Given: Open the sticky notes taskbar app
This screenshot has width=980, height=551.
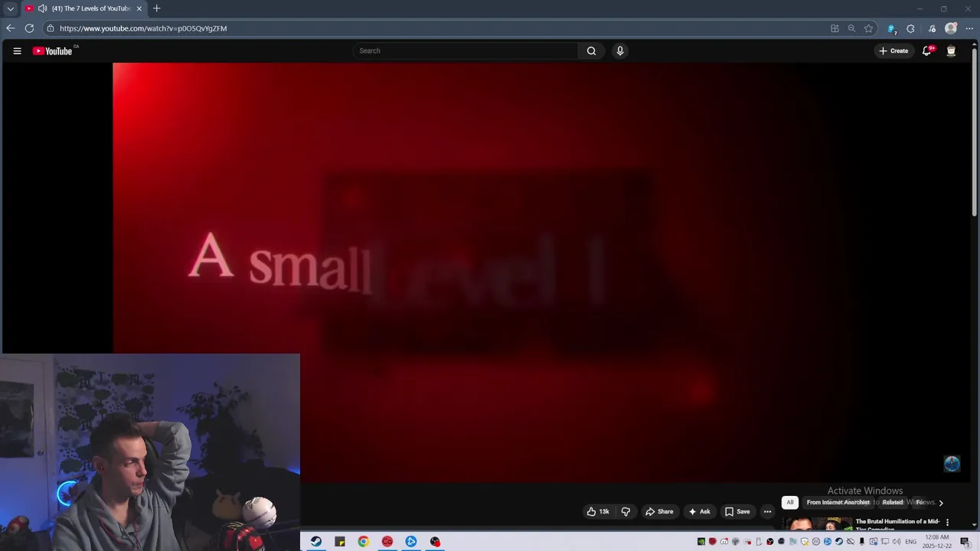Looking at the screenshot, I should click(x=340, y=542).
